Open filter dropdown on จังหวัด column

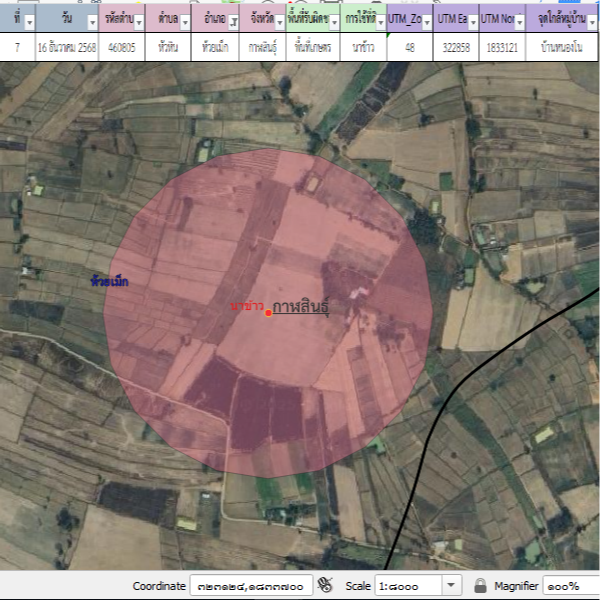point(281,21)
